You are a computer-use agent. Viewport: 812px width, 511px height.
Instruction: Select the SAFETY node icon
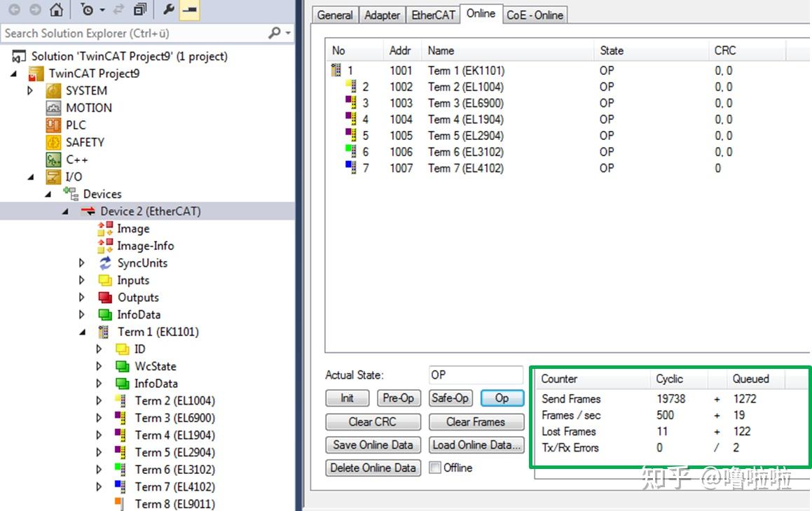(x=53, y=141)
